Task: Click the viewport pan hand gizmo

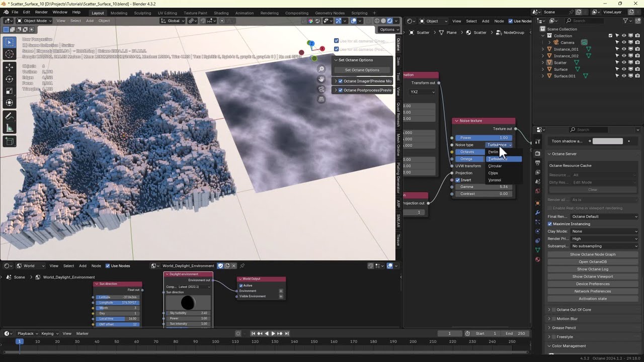Action: click(x=321, y=79)
